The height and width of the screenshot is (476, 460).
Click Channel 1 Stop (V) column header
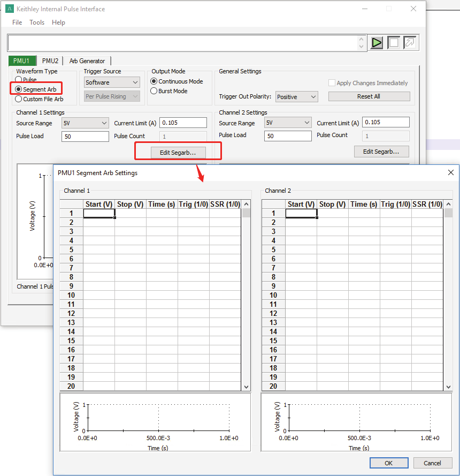[x=131, y=205]
